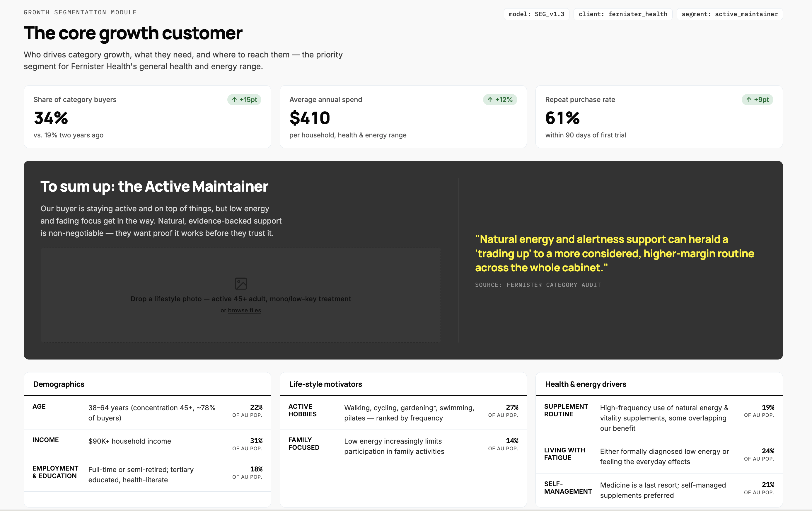Select the SUPPLEMENT ROUTINE row label
Viewport: 812px width, 511px height.
pos(566,410)
